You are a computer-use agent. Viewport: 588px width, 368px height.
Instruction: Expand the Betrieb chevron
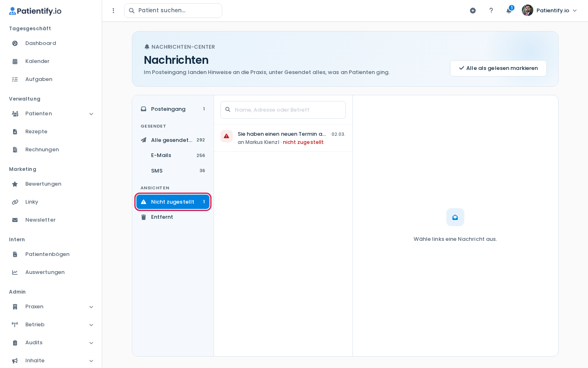(x=91, y=325)
